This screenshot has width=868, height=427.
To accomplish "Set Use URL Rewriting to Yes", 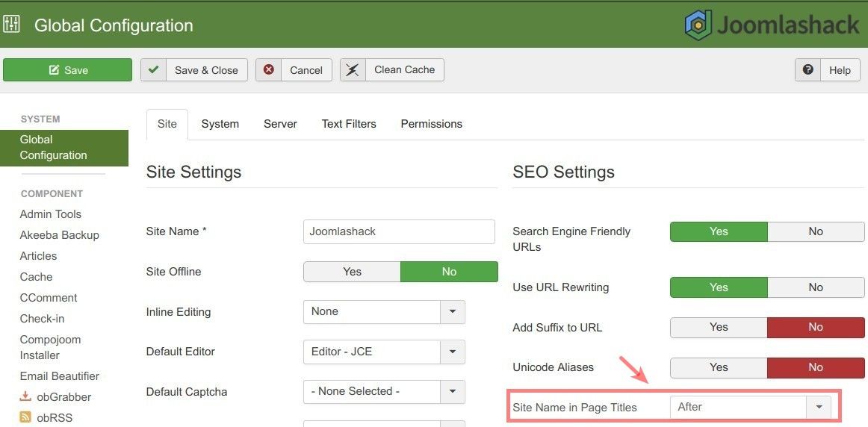I will point(719,287).
